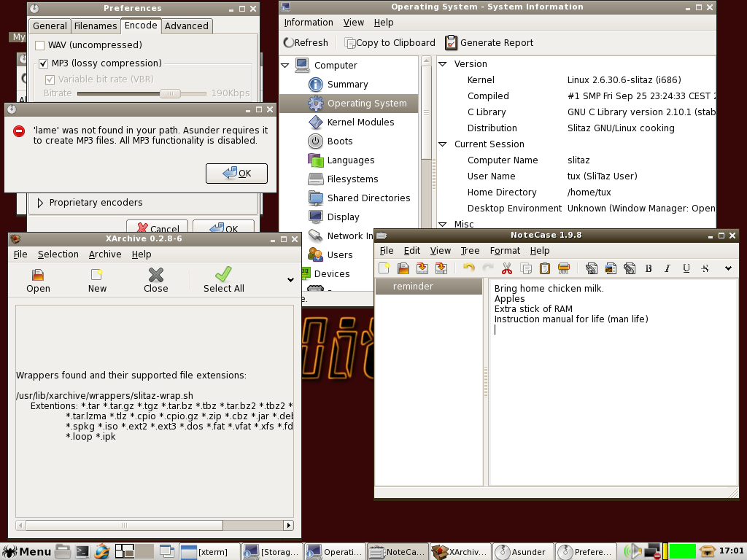Click Select All in XArchive toolbar
Viewport: 747px width, 560px height.
[x=223, y=281]
